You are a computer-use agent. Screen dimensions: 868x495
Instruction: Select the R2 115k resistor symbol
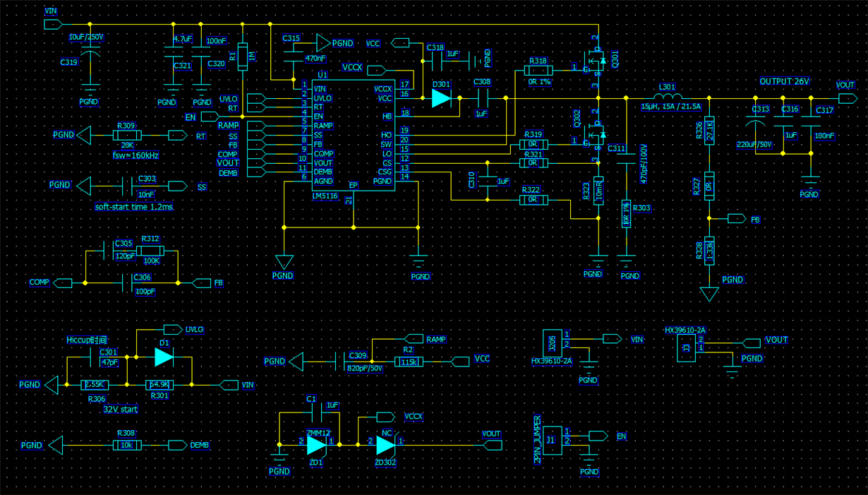[x=409, y=362]
